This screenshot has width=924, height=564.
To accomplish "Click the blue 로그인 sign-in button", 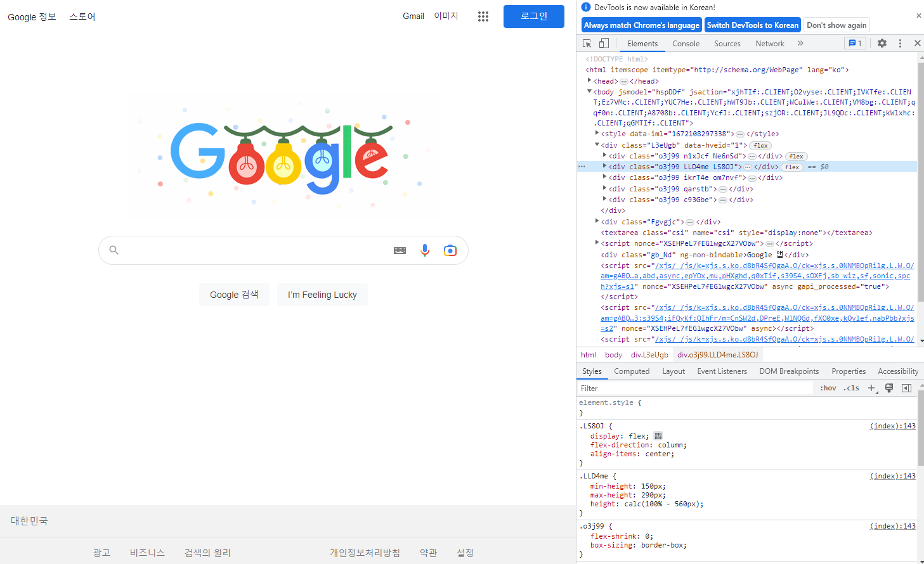I will coord(534,16).
